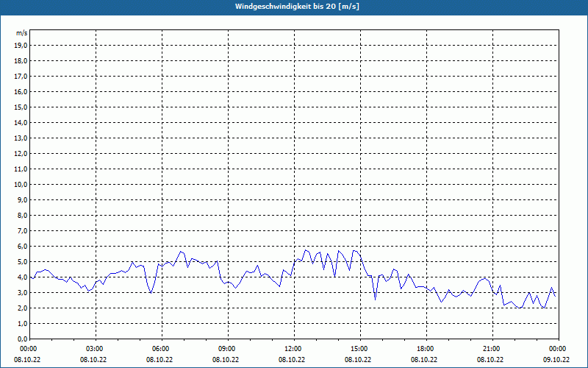Viewport: 588px width, 368px height.
Task: Select the 12,0 y-axis label
Action: tap(21, 153)
